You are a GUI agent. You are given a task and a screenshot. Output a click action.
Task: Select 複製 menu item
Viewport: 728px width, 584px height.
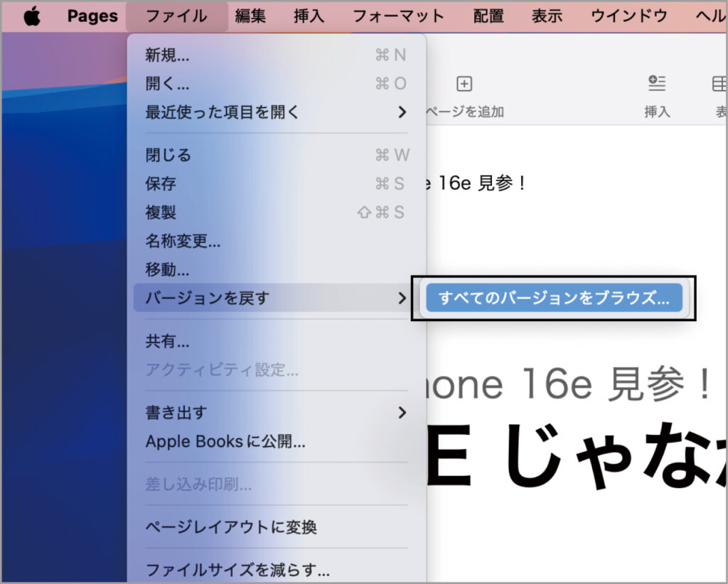click(277, 212)
